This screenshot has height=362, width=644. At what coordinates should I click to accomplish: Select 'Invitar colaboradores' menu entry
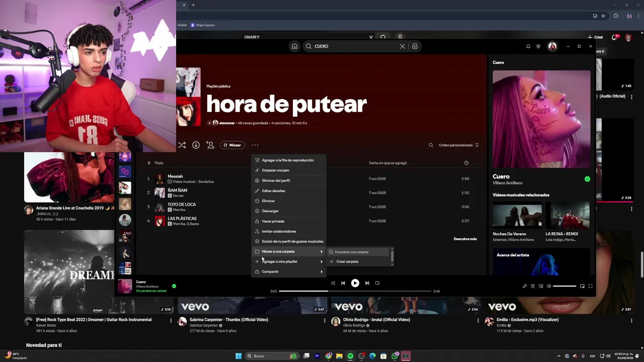289,231
